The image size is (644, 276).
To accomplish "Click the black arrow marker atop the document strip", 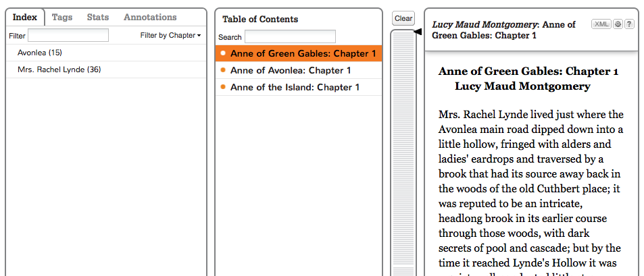I will [418, 32].
